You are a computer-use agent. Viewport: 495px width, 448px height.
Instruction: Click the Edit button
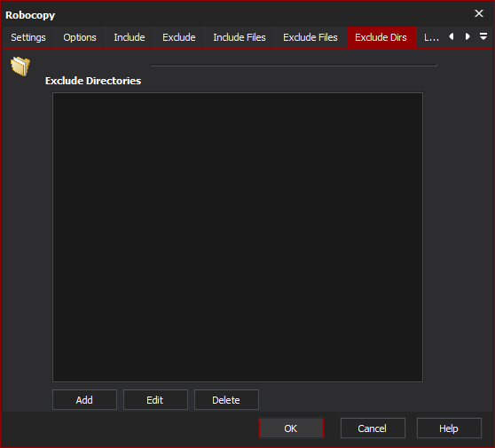[155, 400]
